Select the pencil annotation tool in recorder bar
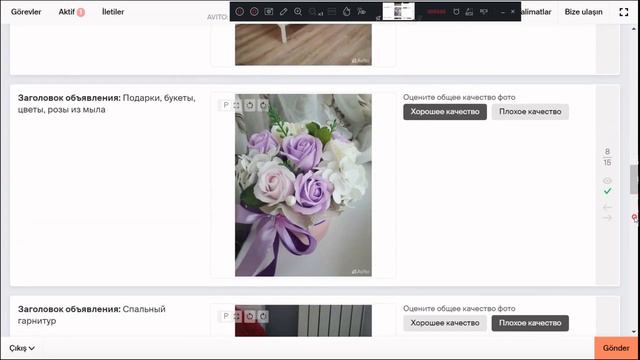This screenshot has width=640, height=360. (283, 12)
